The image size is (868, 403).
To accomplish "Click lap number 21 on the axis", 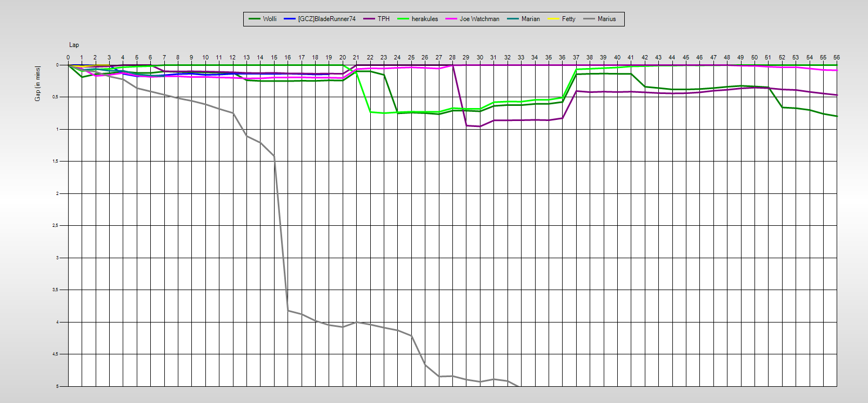I will [356, 57].
